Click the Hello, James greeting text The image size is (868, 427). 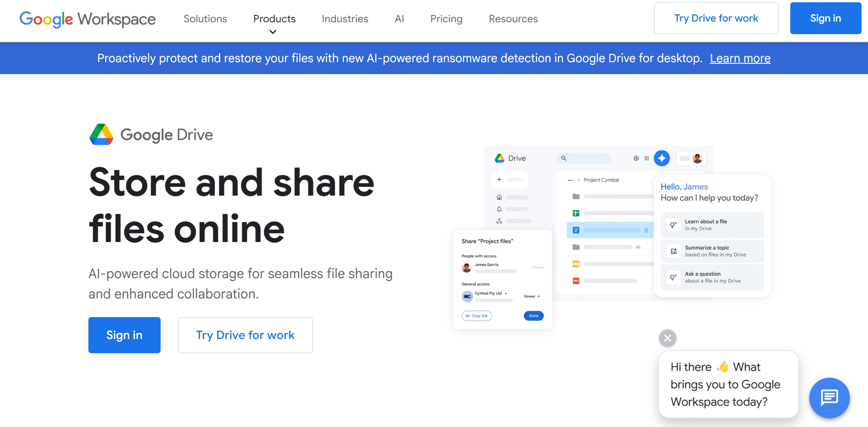pos(684,187)
